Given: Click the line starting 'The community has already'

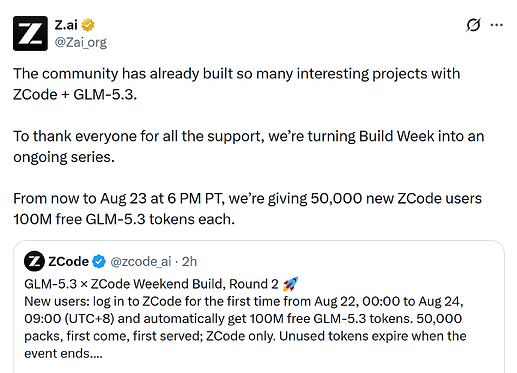Looking at the screenshot, I should point(237,74).
